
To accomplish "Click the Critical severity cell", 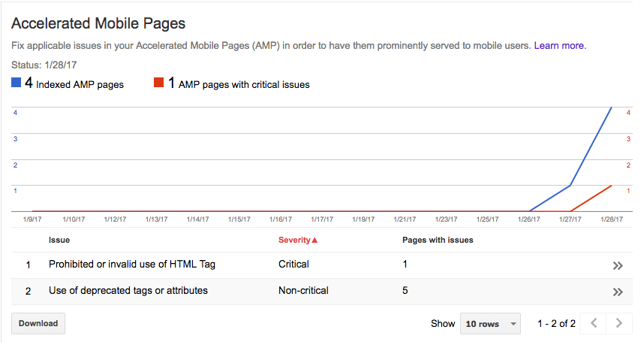I will pyautogui.click(x=293, y=265).
